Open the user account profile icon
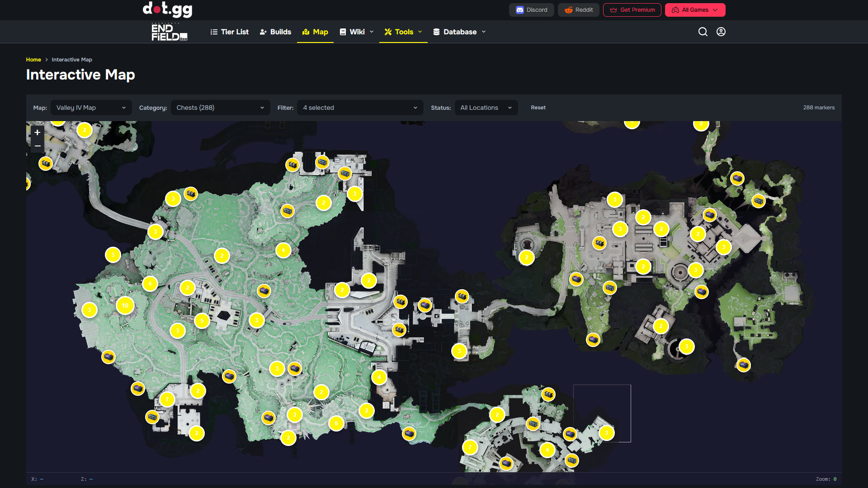 [721, 32]
